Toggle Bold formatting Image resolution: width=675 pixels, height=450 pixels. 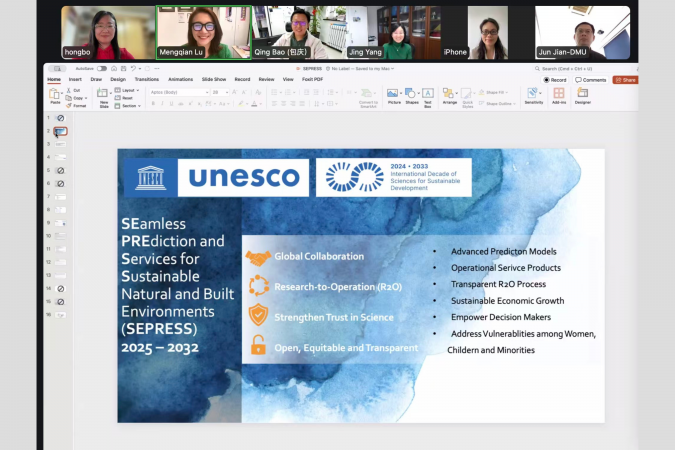(x=153, y=104)
